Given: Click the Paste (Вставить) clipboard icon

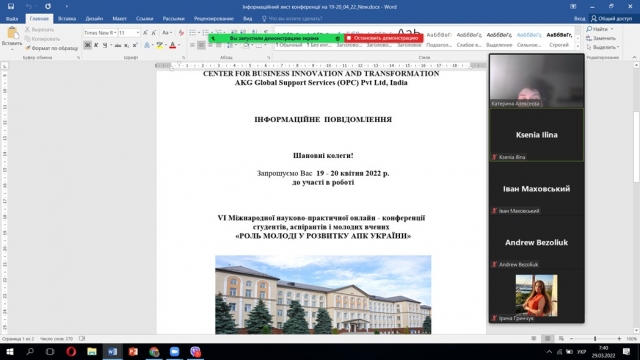Looking at the screenshot, I should point(12,33).
